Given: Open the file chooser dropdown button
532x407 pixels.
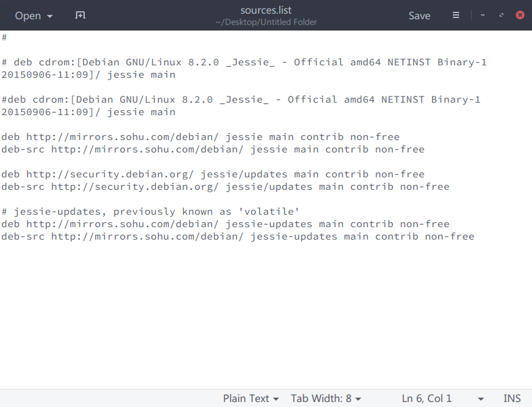Looking at the screenshot, I should pos(34,16).
